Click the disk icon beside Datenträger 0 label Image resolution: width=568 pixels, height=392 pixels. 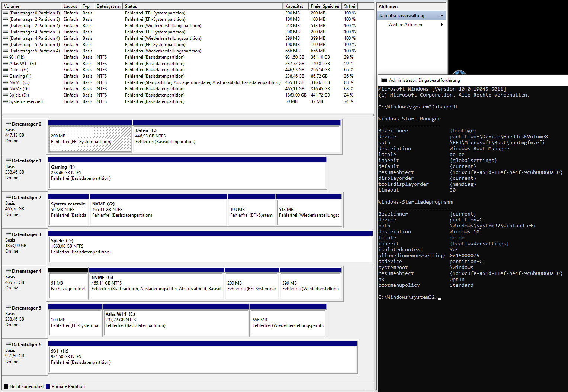(8, 123)
